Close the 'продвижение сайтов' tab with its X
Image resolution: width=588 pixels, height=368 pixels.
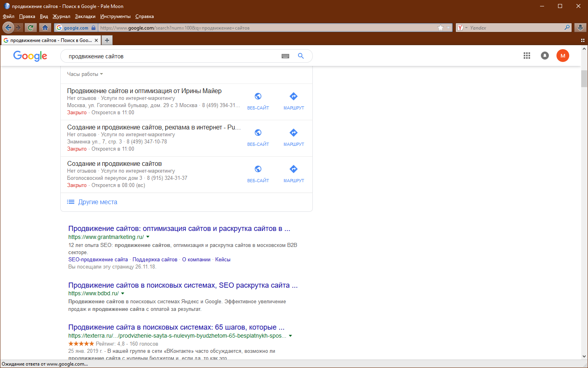(96, 40)
